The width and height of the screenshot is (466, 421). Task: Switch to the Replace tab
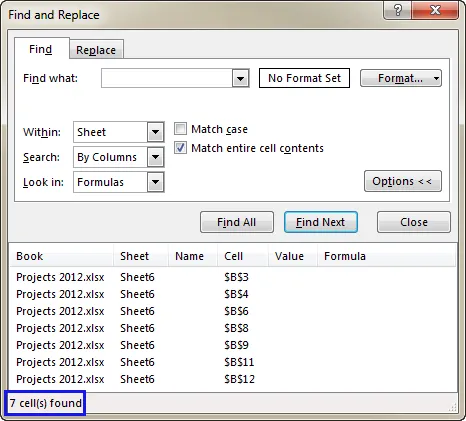[x=96, y=50]
